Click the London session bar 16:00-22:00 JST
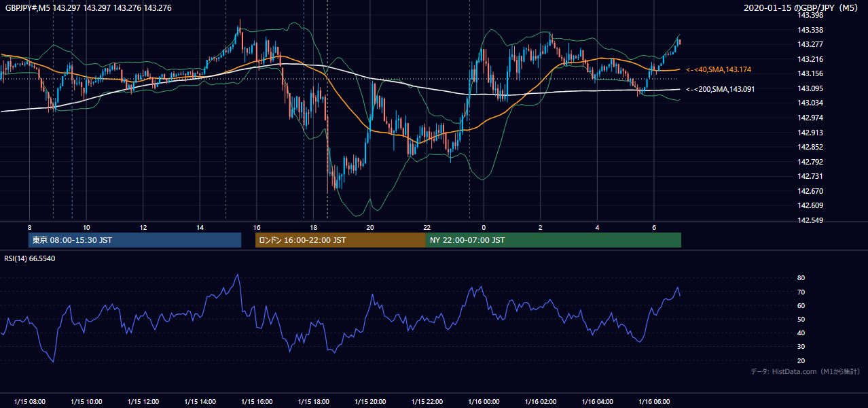Screen dimensions: 868x408 coord(340,240)
